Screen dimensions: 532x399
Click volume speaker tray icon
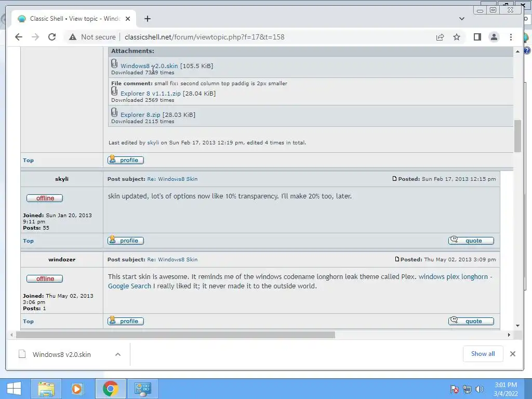[x=479, y=389]
